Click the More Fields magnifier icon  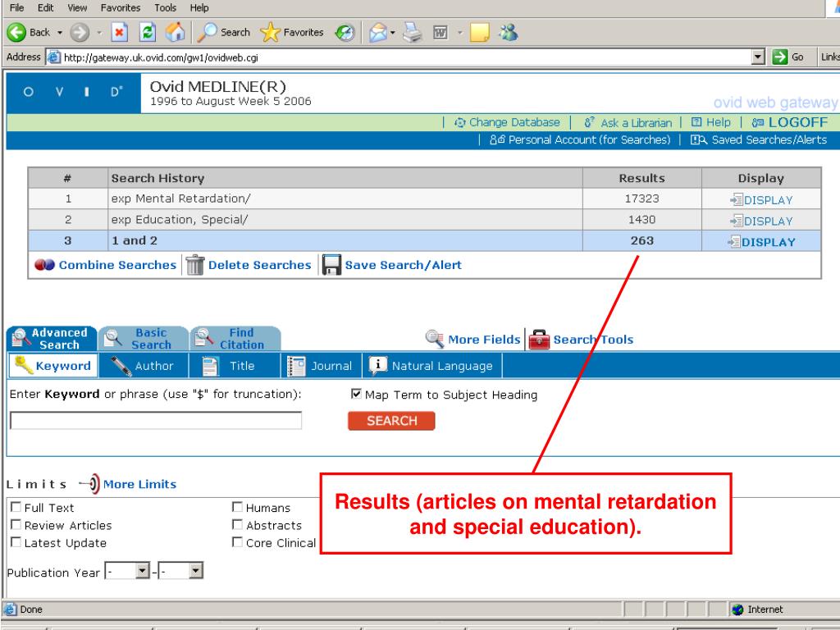(x=435, y=339)
